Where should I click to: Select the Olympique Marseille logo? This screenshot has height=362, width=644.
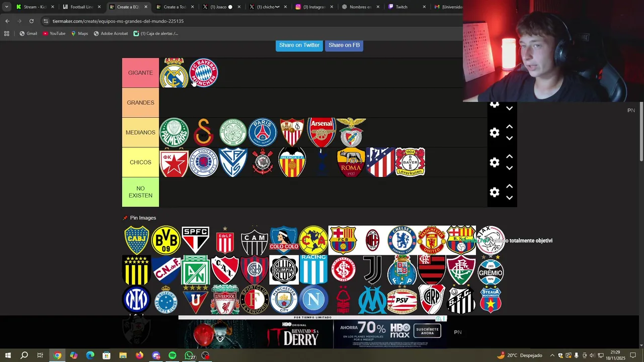pos(373,300)
